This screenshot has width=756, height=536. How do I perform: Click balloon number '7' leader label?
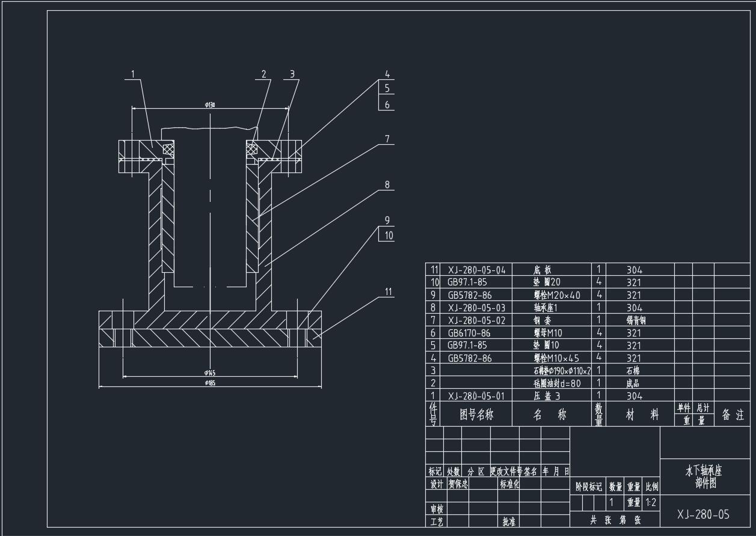click(x=388, y=139)
